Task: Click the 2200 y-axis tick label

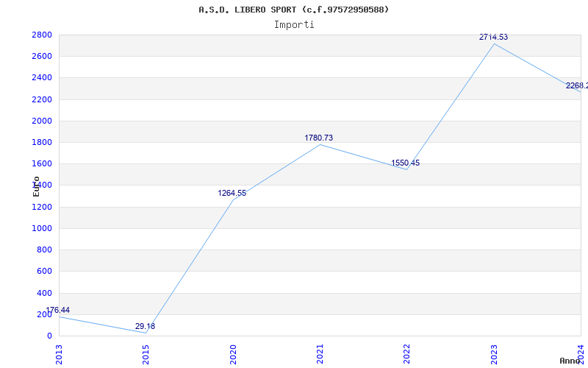Action: click(42, 99)
